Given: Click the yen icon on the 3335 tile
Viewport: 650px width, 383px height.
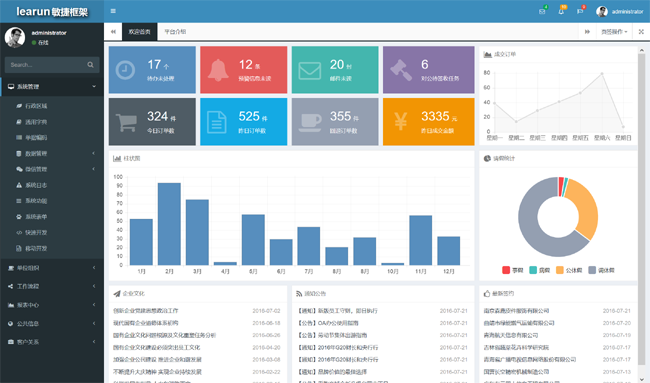Looking at the screenshot, I should click(x=400, y=122).
